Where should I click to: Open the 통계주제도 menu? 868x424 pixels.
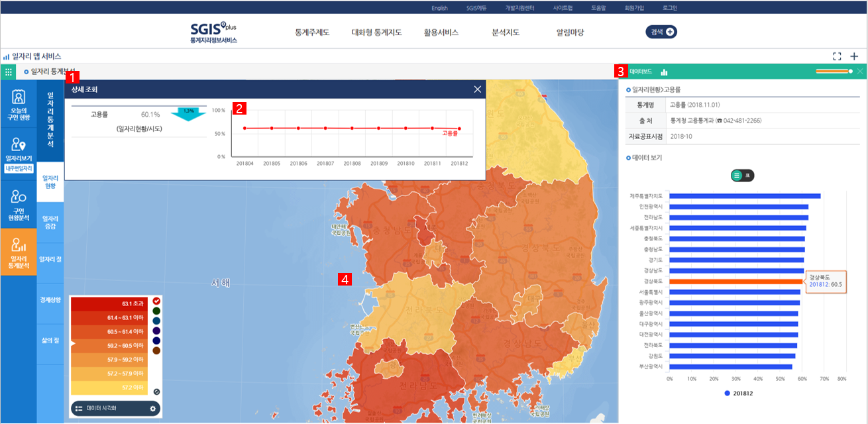311,30
